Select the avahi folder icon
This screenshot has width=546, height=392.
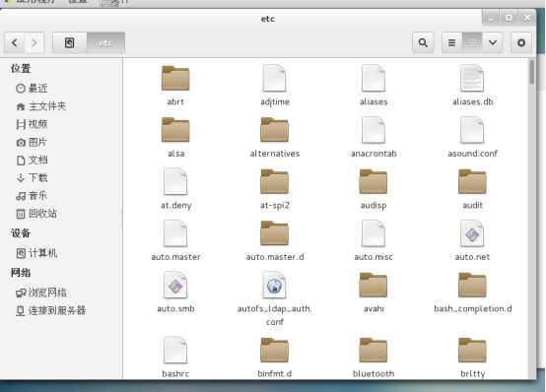click(374, 285)
